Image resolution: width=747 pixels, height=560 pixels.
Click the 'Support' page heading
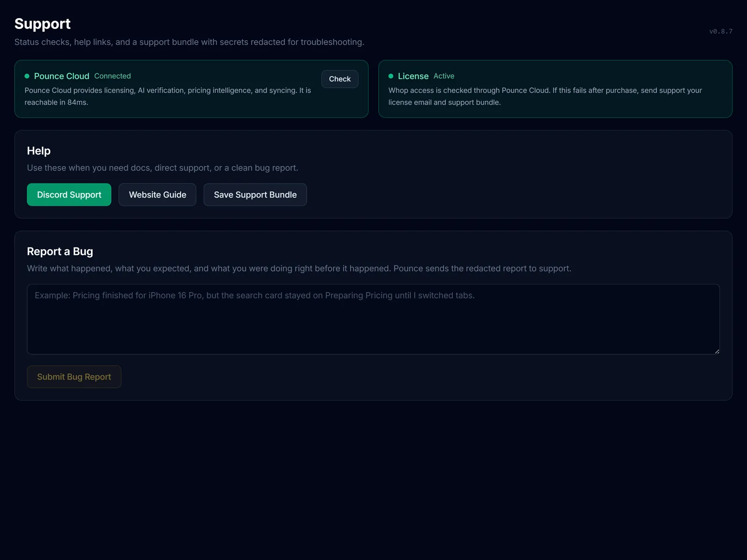pyautogui.click(x=42, y=24)
